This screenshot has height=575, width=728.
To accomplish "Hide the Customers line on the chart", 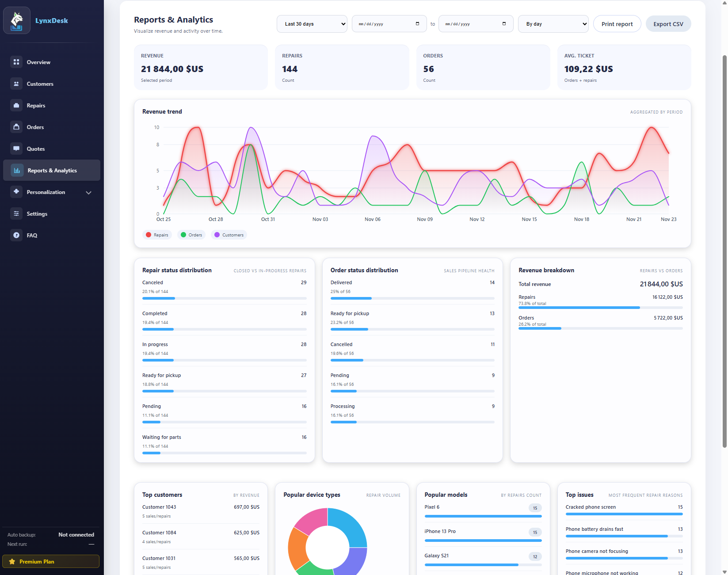I will tap(229, 235).
